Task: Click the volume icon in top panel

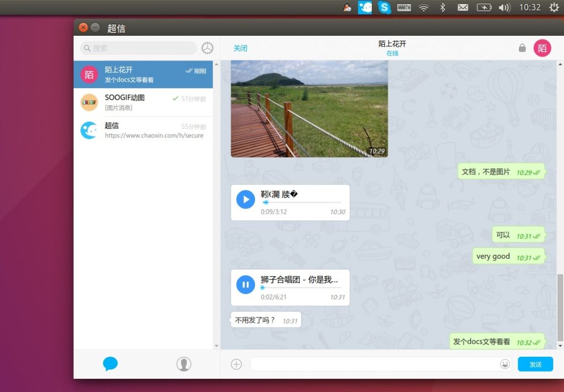Action: click(x=504, y=7)
